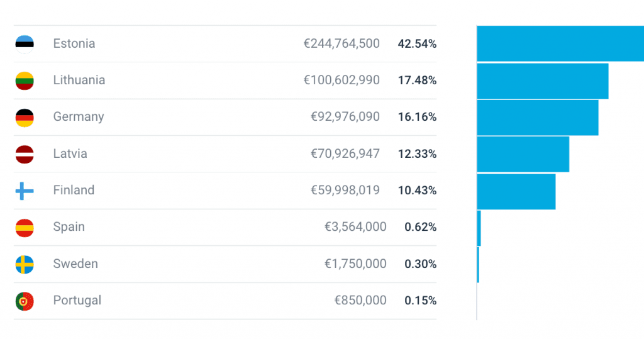The image size is (644, 339).
Task: Click Germany's €92,976,090 amount
Action: (x=345, y=117)
